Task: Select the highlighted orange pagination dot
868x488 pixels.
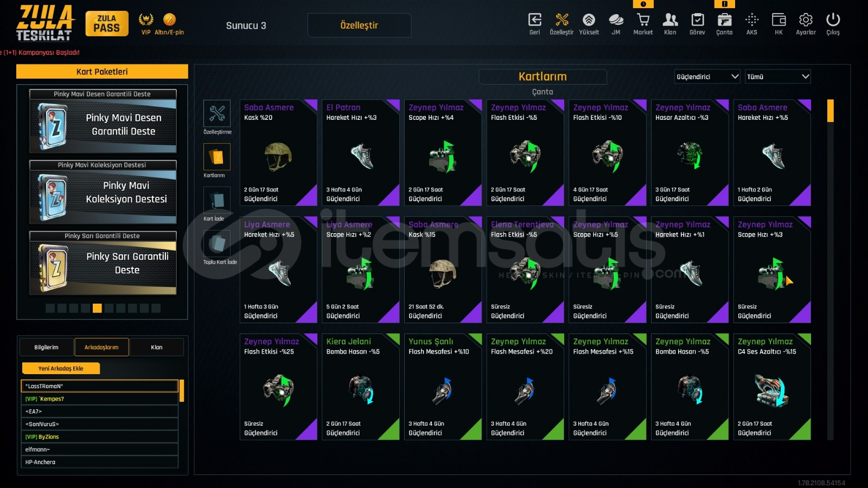Action: point(97,308)
